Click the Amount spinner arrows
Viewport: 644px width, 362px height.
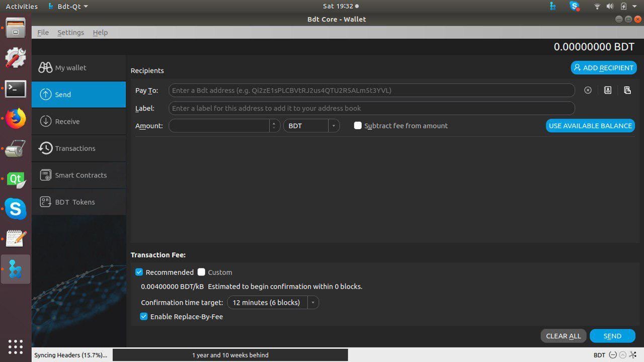tap(274, 126)
